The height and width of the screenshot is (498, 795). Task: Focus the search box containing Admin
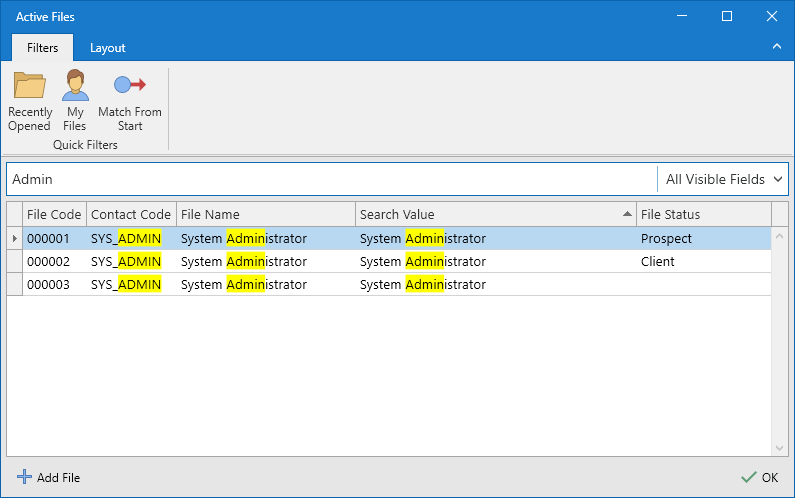(x=332, y=179)
